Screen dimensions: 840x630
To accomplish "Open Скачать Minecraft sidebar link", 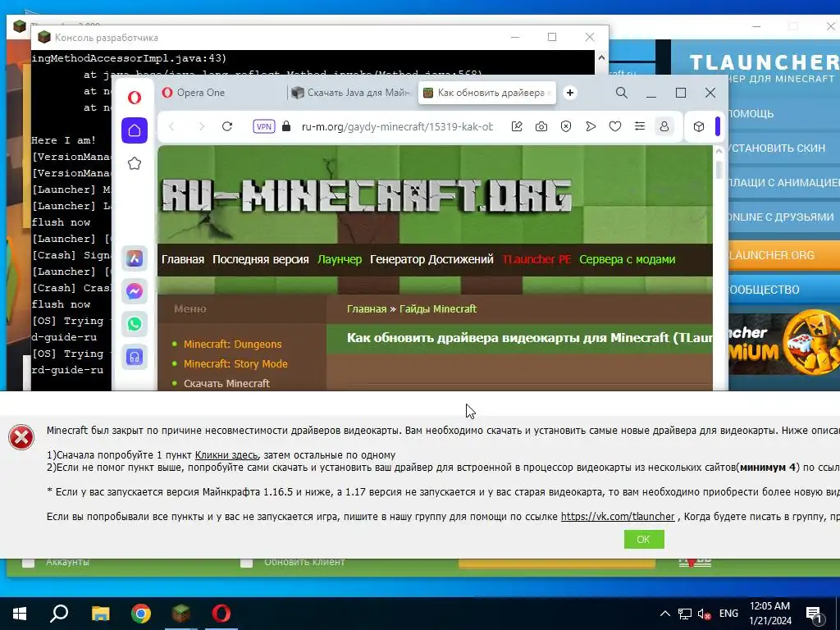I will coord(226,384).
